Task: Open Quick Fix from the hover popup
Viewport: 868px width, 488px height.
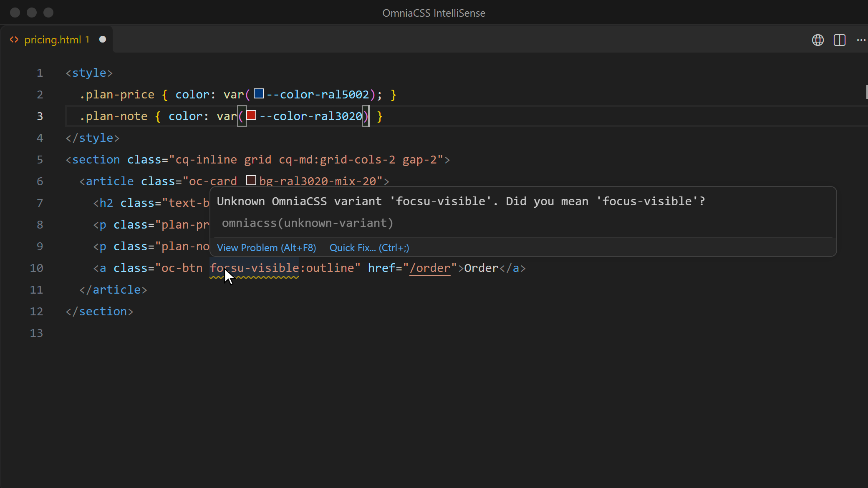Action: coord(369,248)
